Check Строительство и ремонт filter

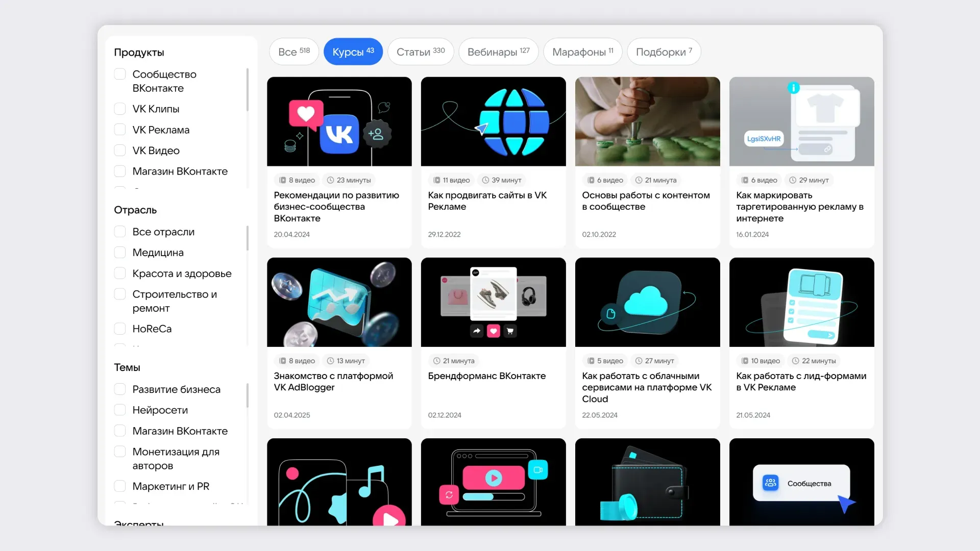[120, 294]
